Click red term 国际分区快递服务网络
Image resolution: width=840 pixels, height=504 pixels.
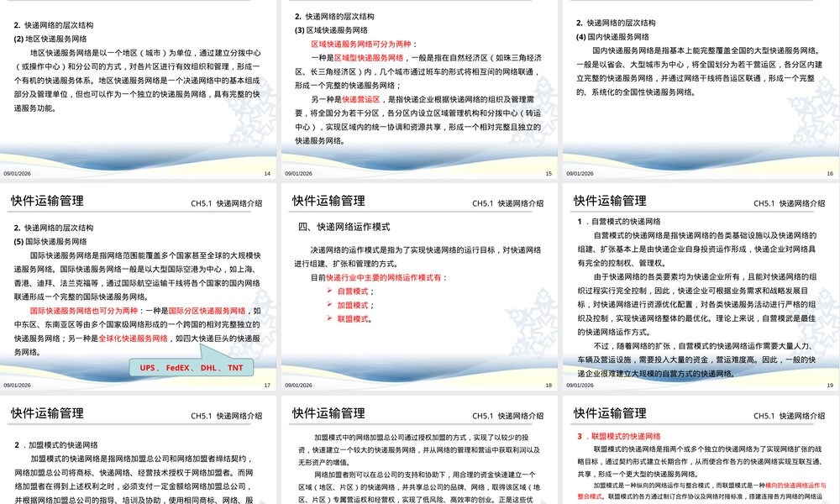207,311
